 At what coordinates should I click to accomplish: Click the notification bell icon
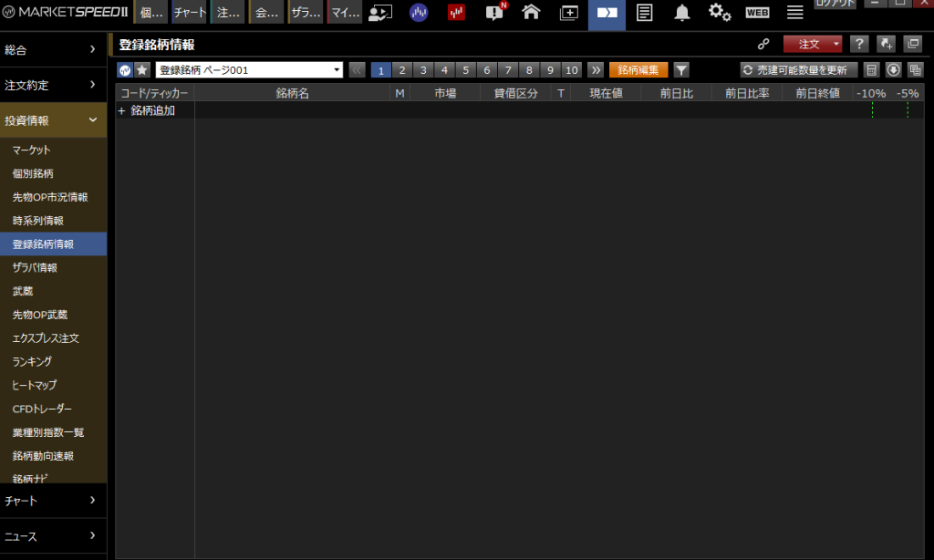click(682, 13)
